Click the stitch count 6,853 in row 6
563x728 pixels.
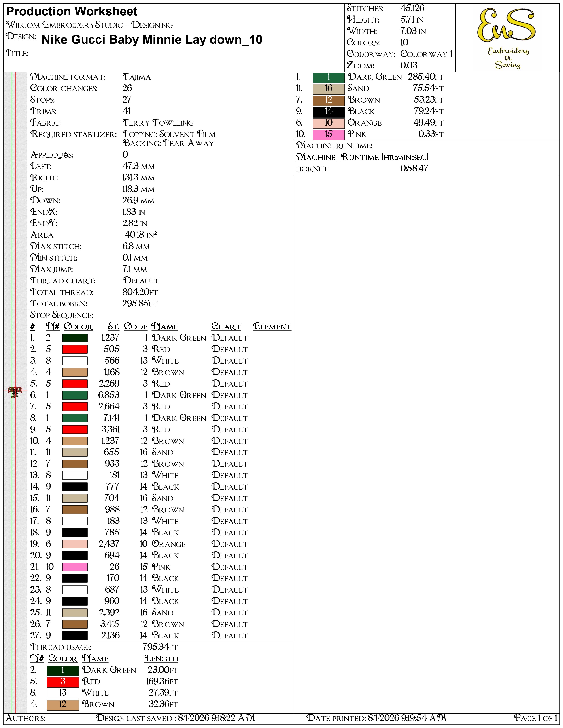[x=109, y=395]
